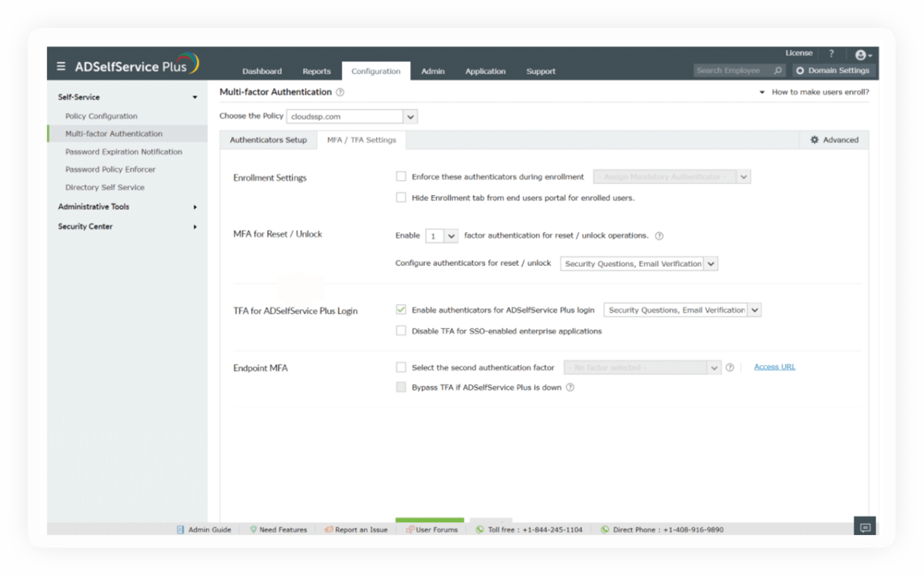Click the help icon next to Bypass TFA
The width and height of the screenshot is (924, 576).
[570, 387]
